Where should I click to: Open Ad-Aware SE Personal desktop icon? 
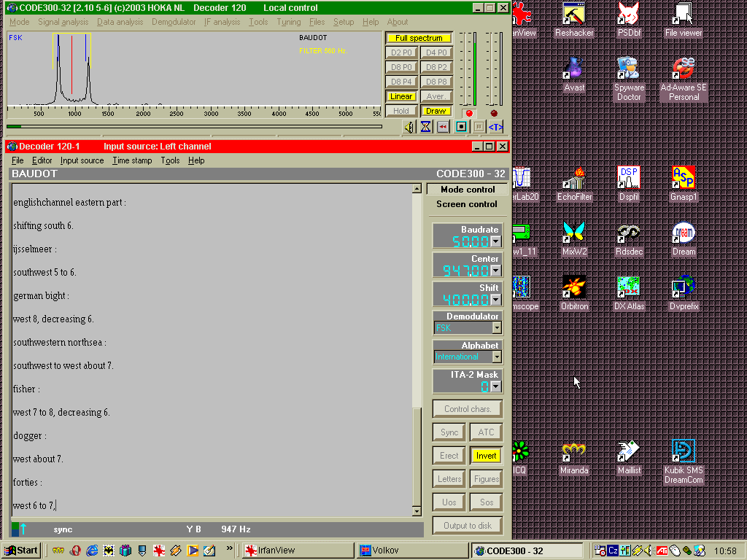click(683, 79)
